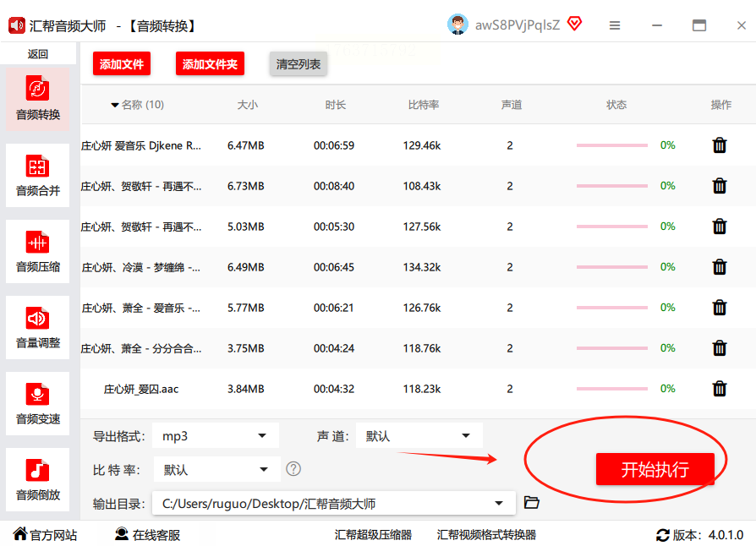756x546 pixels.
Task: Open the 官方网站 official website link
Action: [45, 535]
